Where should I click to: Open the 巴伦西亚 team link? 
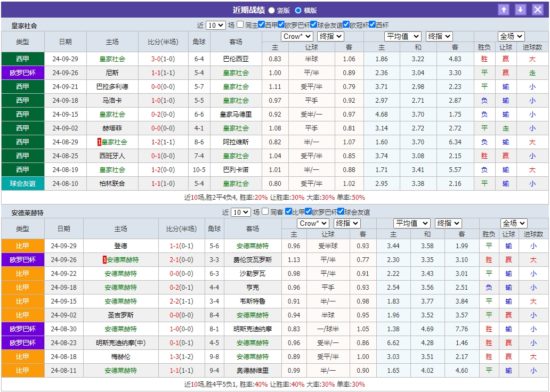point(236,59)
